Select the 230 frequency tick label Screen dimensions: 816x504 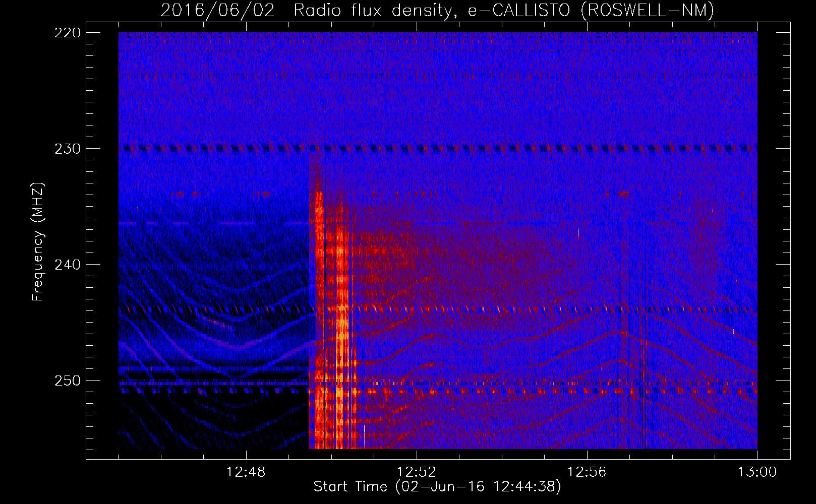click(x=67, y=149)
